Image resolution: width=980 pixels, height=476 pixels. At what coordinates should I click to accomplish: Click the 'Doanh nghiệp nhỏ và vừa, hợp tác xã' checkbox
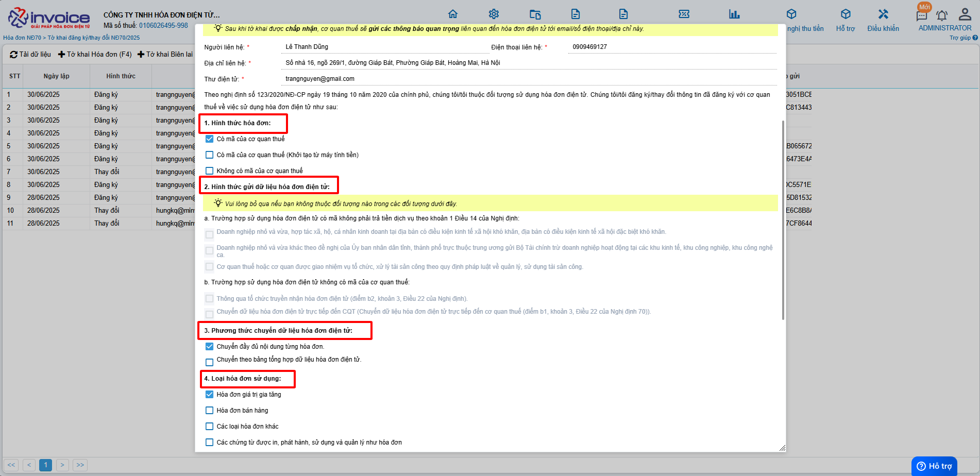[209, 234]
